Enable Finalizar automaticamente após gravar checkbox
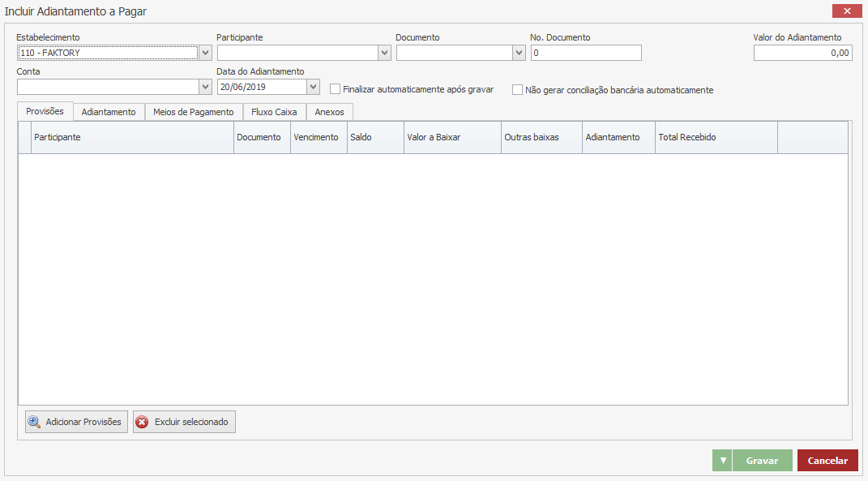 336,89
